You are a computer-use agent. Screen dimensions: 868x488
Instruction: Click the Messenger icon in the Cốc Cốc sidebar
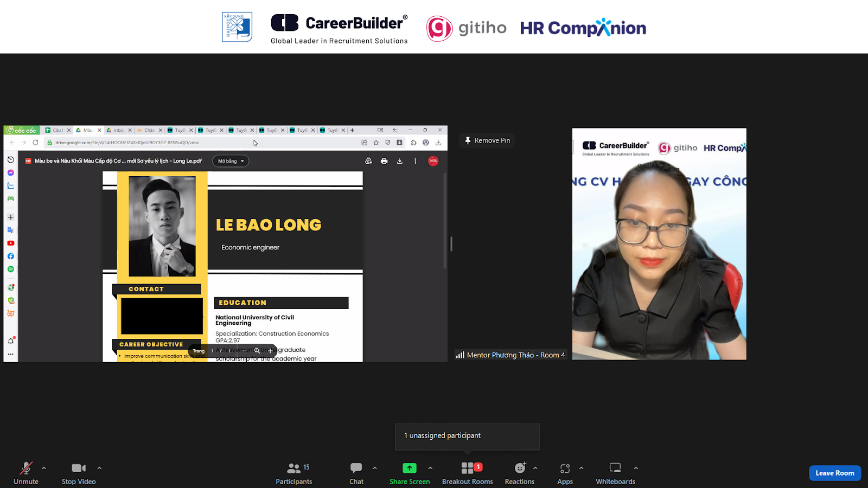pos(11,172)
